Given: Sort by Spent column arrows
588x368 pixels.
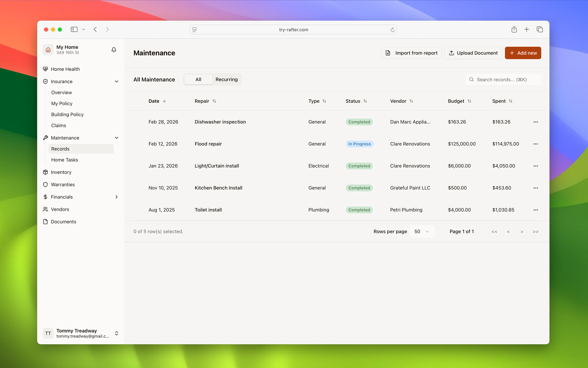Looking at the screenshot, I should click(510, 101).
